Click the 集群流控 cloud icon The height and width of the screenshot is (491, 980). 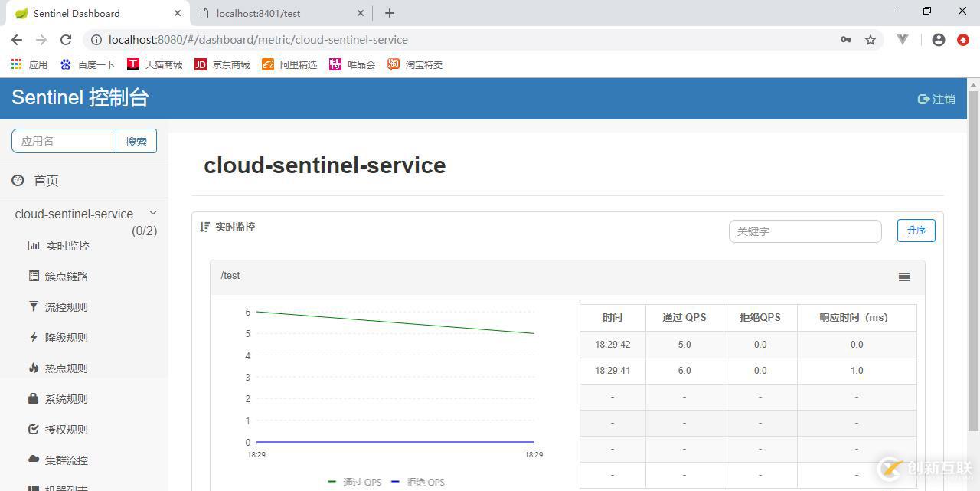[34, 460]
